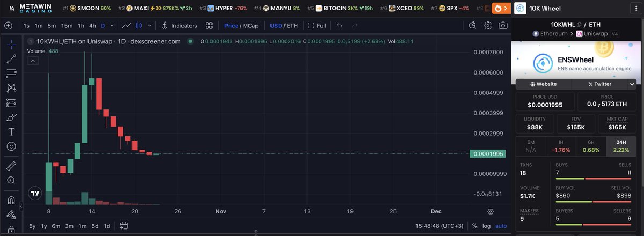Open chart settings gear icon

(488, 25)
